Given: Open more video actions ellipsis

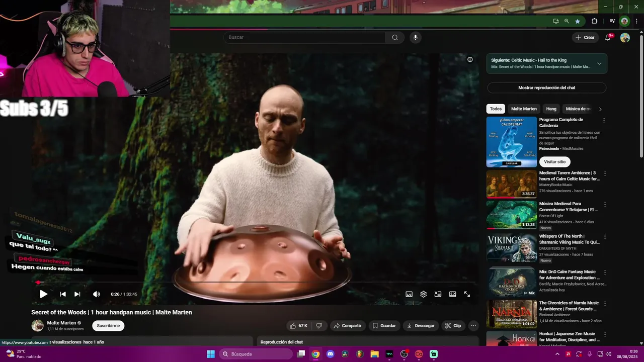Looking at the screenshot, I should pyautogui.click(x=473, y=326).
